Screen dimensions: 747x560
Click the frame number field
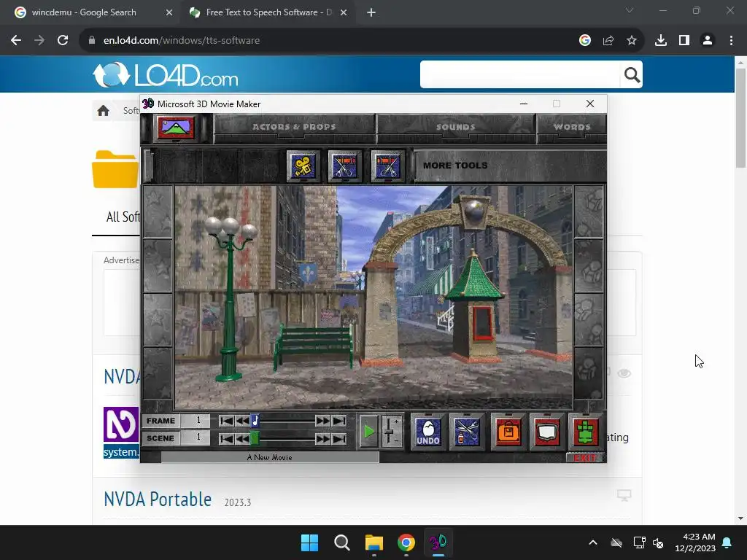pos(196,421)
